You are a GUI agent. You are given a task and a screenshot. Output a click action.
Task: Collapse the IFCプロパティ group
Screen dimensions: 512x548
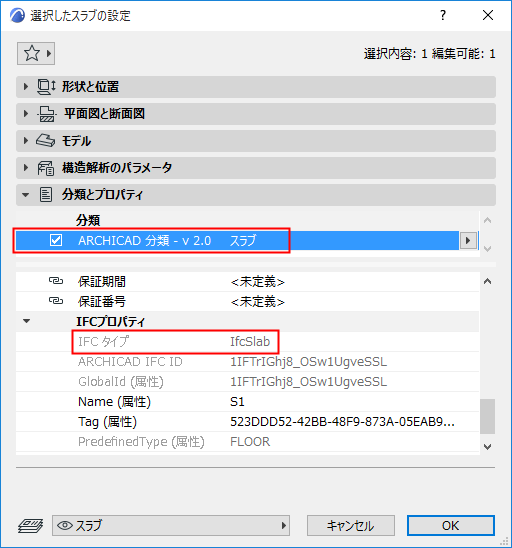[27, 321]
